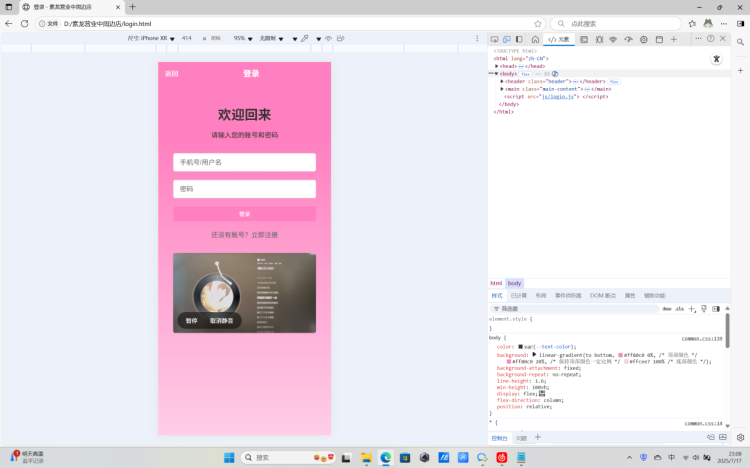Click the #ffcee7 100% color swatch

(626, 362)
